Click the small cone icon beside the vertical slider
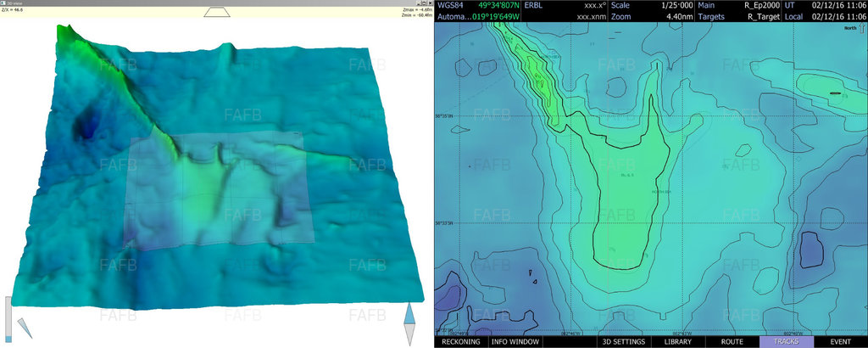 coord(23,328)
